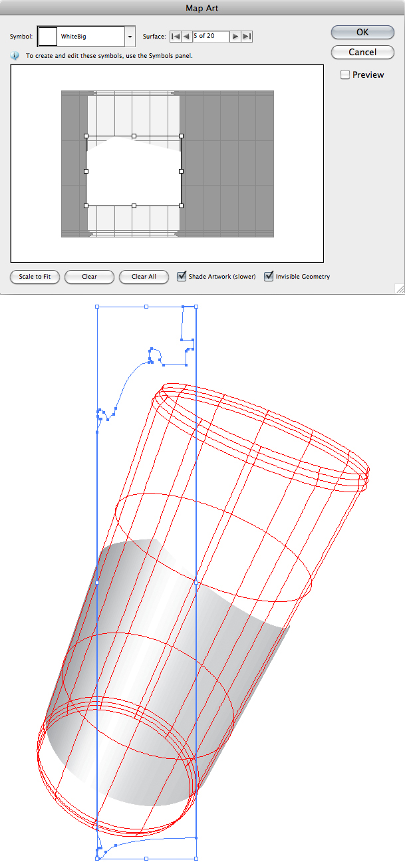Disable the Invisible Geometry option
Image resolution: width=405 pixels, height=868 pixels.
pos(269,277)
